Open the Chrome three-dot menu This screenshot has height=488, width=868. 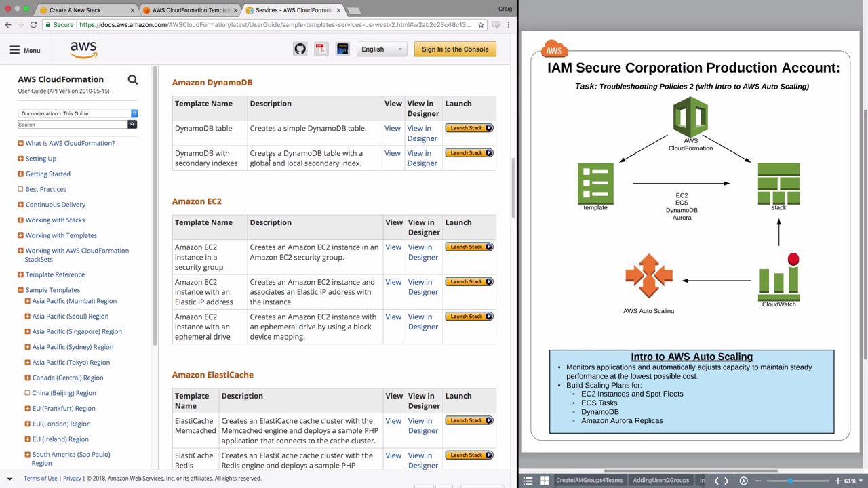[508, 25]
